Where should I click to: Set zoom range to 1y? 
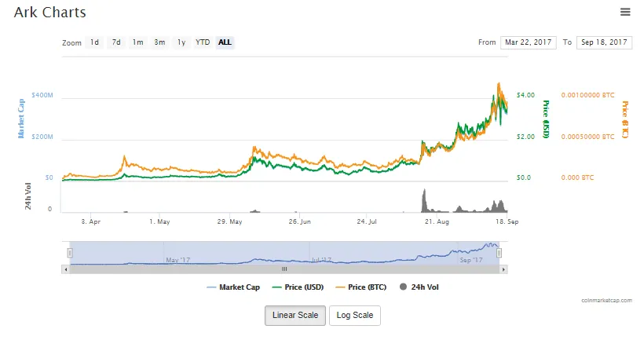coord(181,42)
